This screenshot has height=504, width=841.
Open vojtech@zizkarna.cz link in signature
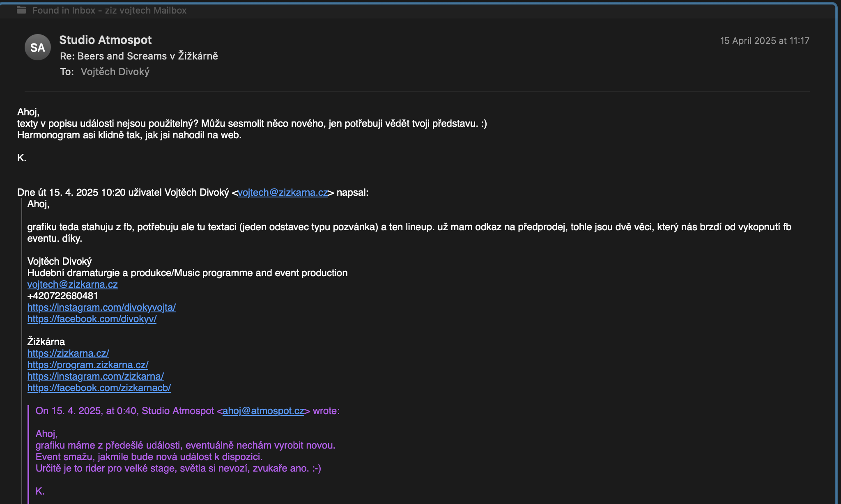coord(72,284)
